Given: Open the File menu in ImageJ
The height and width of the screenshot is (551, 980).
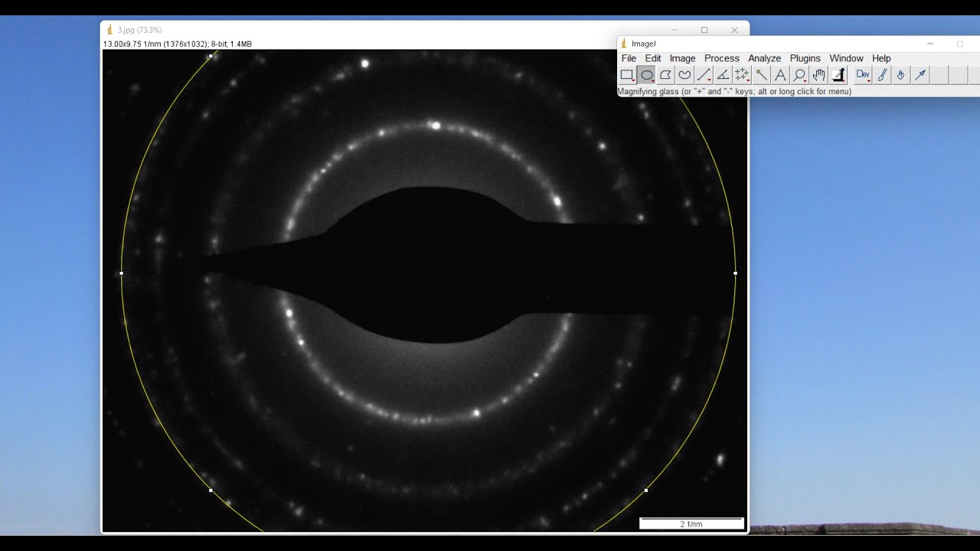Looking at the screenshot, I should point(629,58).
